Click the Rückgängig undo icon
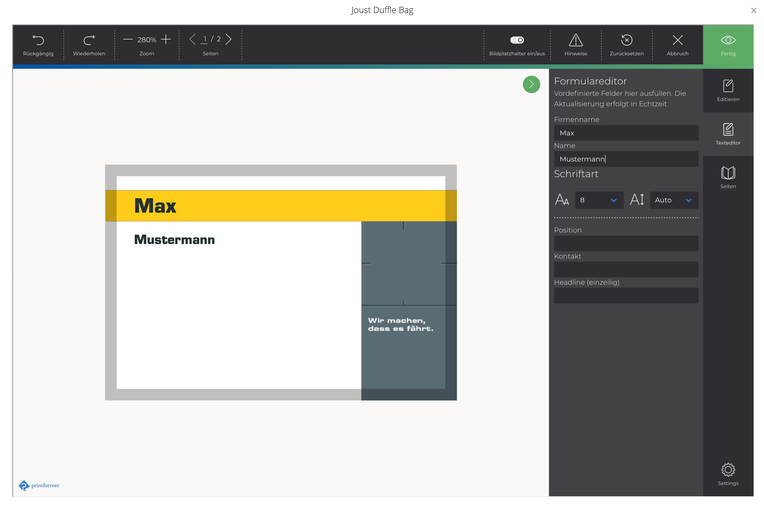 [38, 40]
